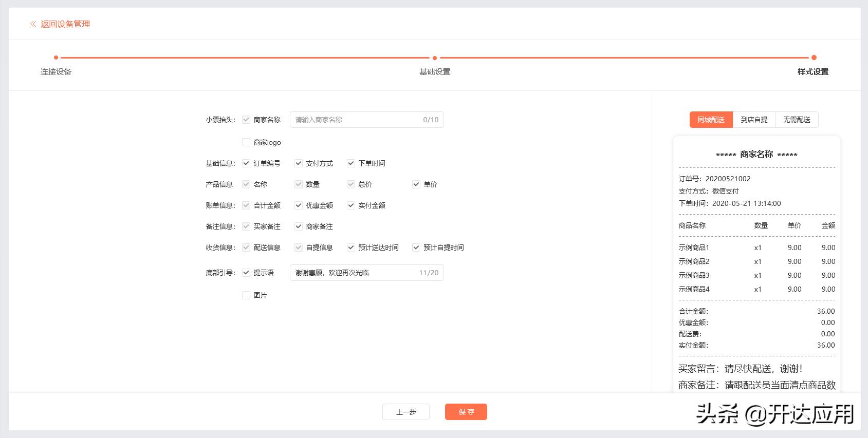868x438 pixels.
Task: Toggle the 自提信息 checkbox
Action: pos(299,247)
